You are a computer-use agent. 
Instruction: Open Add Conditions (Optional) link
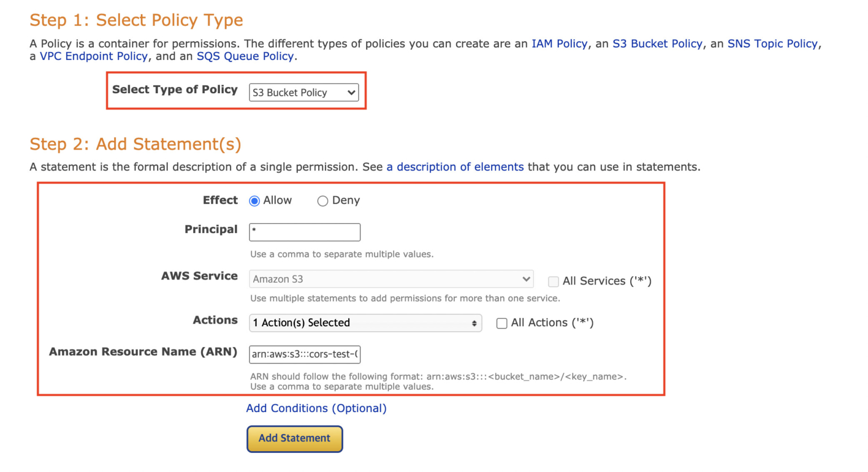coord(316,408)
